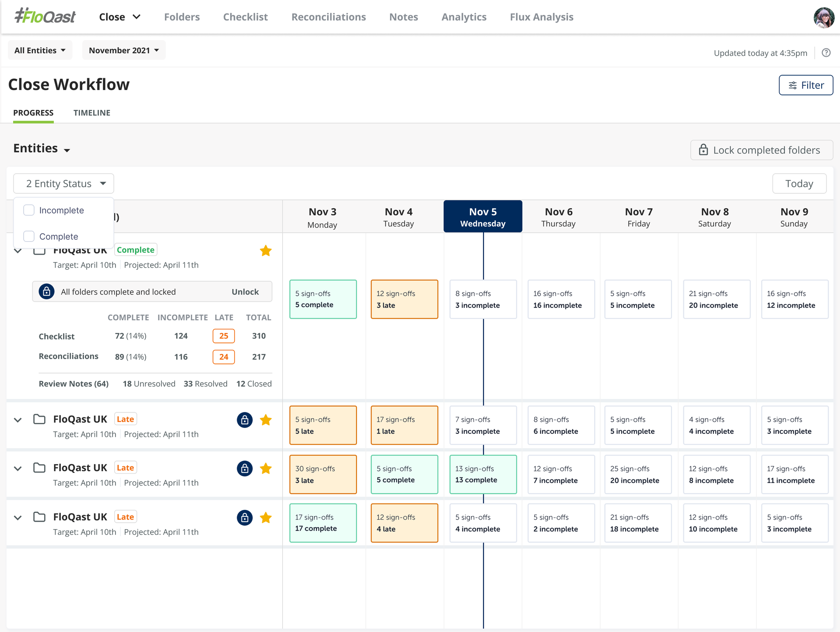Image resolution: width=840 pixels, height=632 pixels.
Task: Click folder icon of FloQast UK with 30 sign-offs
Action: coord(39,468)
